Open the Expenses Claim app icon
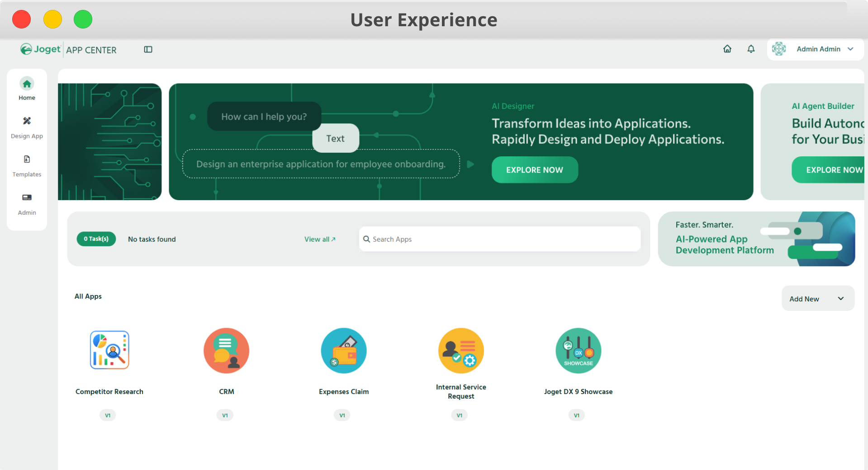 coord(343,350)
